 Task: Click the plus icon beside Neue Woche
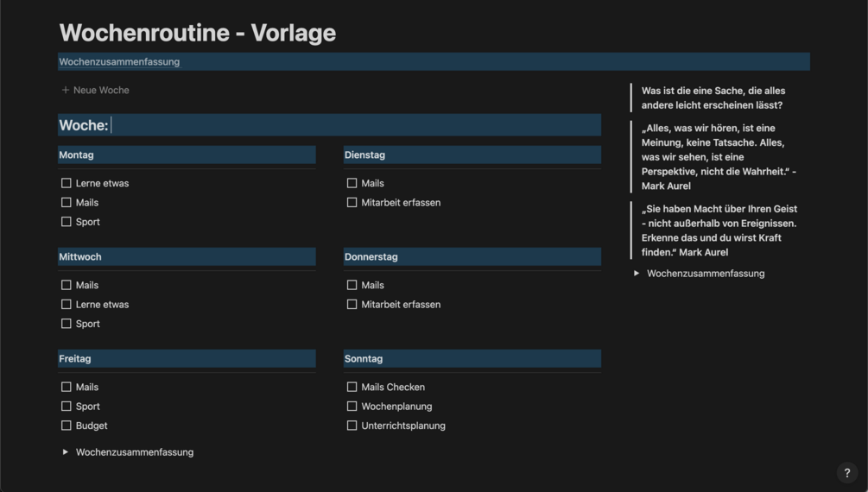pos(66,90)
